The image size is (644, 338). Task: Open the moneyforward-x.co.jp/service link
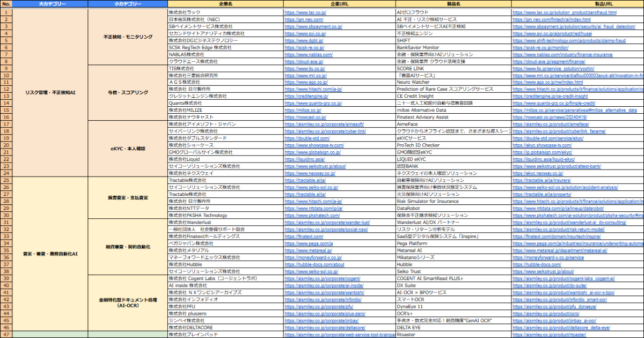(548, 258)
